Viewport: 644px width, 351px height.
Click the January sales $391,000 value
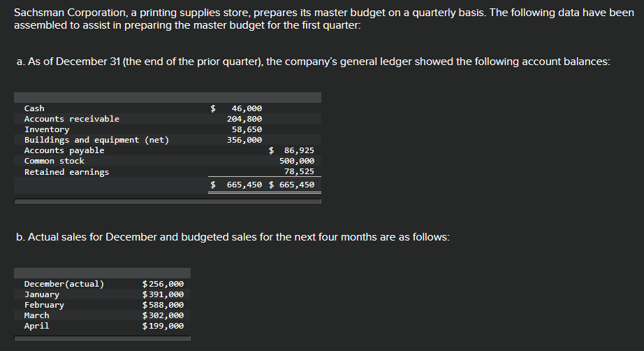coord(163,294)
